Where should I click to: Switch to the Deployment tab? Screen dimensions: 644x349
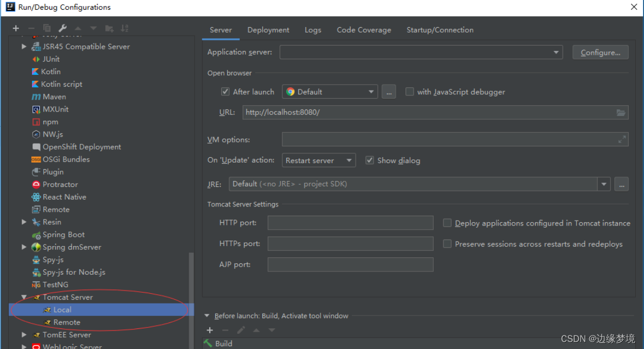point(268,30)
